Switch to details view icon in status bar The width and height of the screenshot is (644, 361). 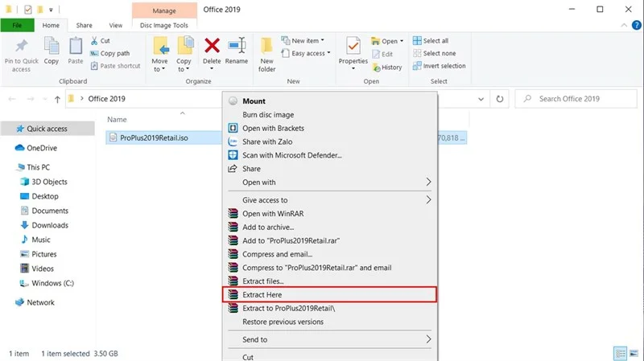pyautogui.click(x=620, y=353)
